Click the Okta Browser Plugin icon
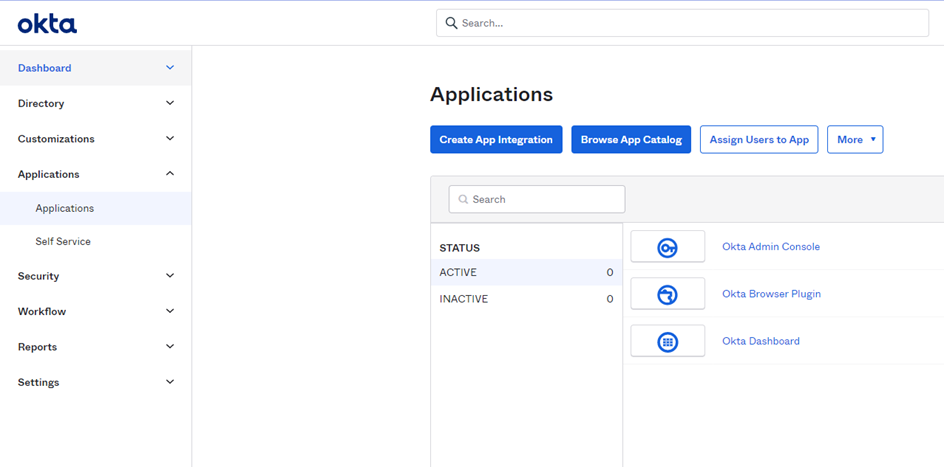This screenshot has width=944, height=467. click(x=667, y=294)
